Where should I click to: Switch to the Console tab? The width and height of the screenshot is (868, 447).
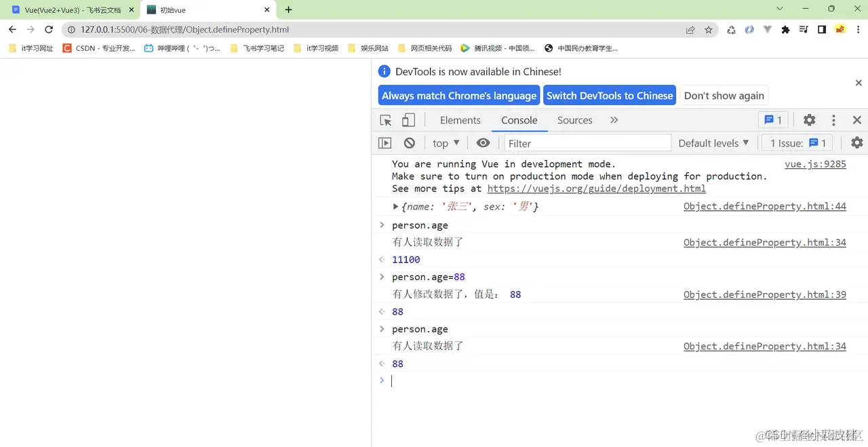pyautogui.click(x=519, y=120)
